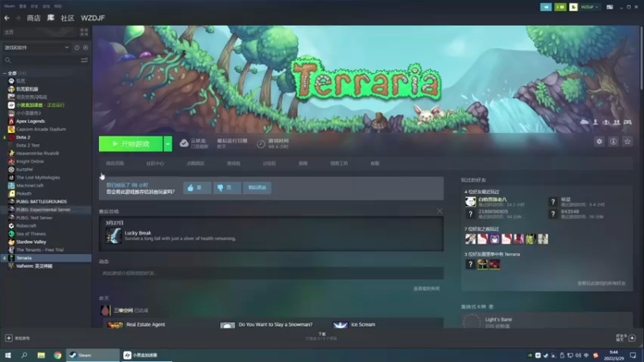Select Knight Online in library

[30, 162]
